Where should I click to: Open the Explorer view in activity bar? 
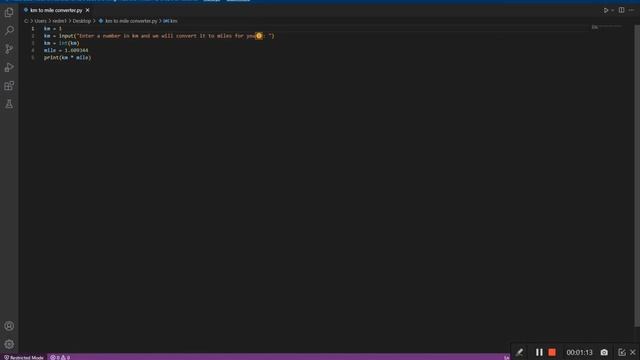point(9,12)
